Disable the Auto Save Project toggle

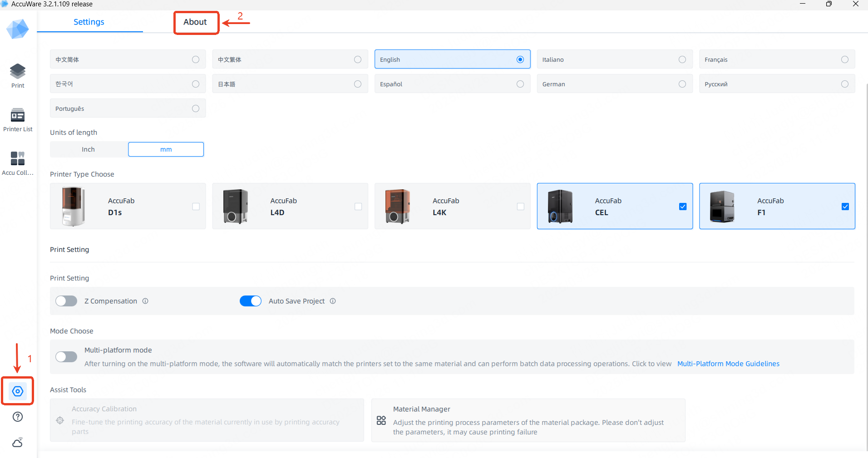click(x=251, y=301)
